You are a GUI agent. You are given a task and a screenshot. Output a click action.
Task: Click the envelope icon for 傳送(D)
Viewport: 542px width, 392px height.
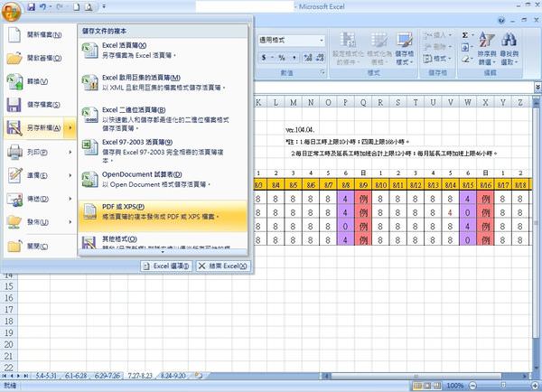pyautogui.click(x=14, y=199)
